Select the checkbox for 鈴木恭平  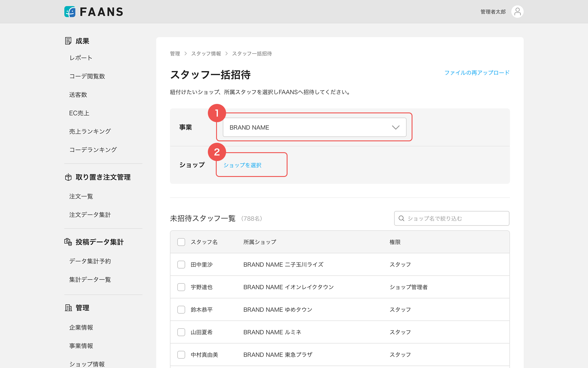tap(181, 310)
